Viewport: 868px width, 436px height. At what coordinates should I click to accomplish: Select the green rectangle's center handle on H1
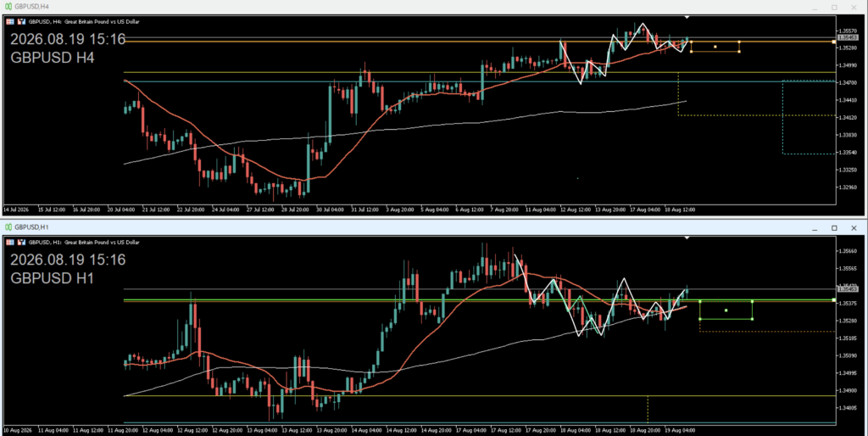tap(726, 310)
